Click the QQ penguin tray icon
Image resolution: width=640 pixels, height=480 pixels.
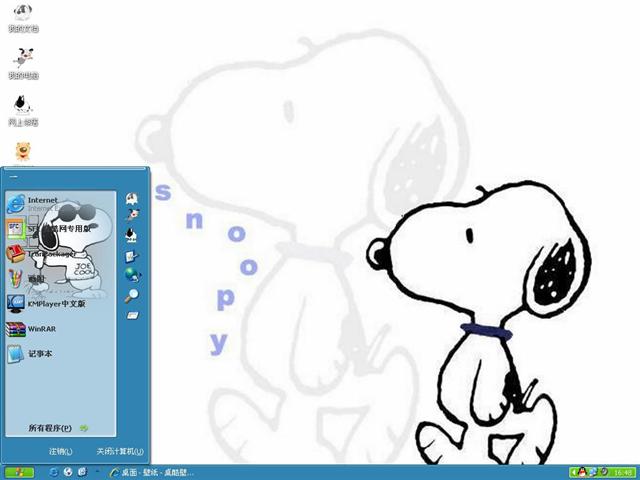tap(582, 472)
